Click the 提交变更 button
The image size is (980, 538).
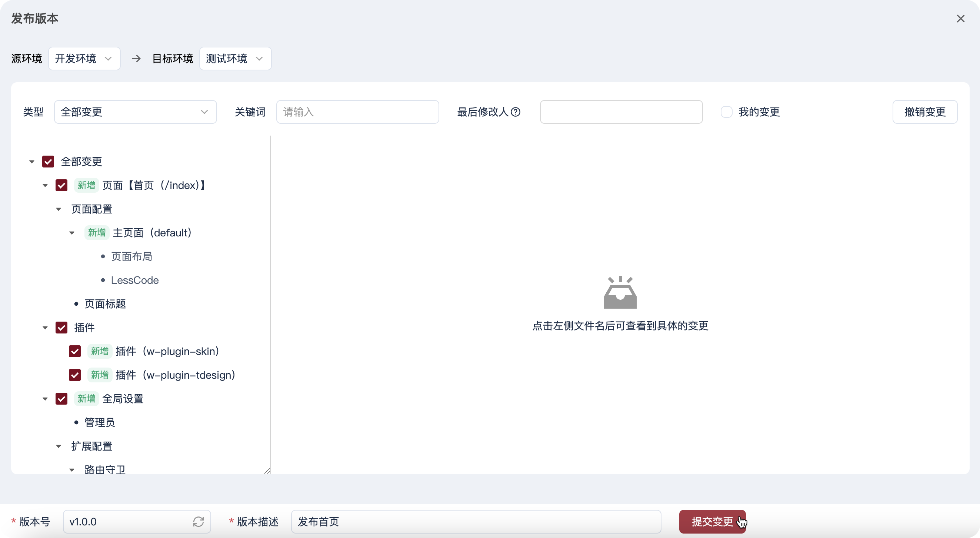(712, 522)
